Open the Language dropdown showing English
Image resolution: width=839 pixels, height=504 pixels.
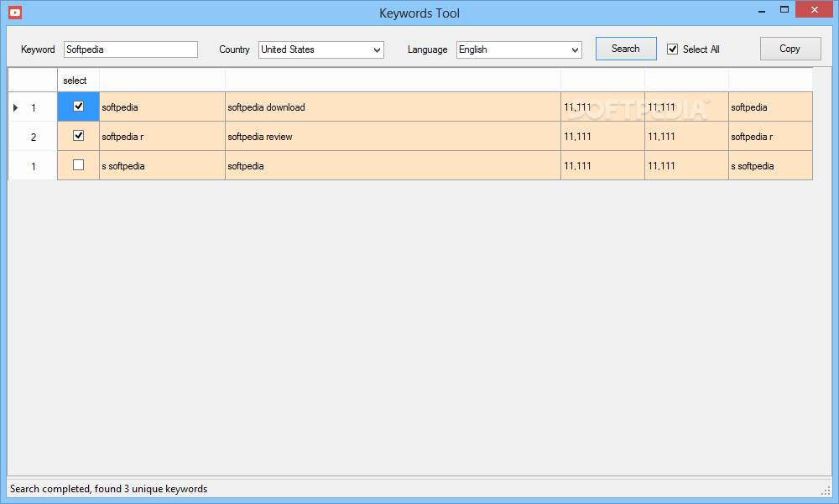click(x=519, y=49)
